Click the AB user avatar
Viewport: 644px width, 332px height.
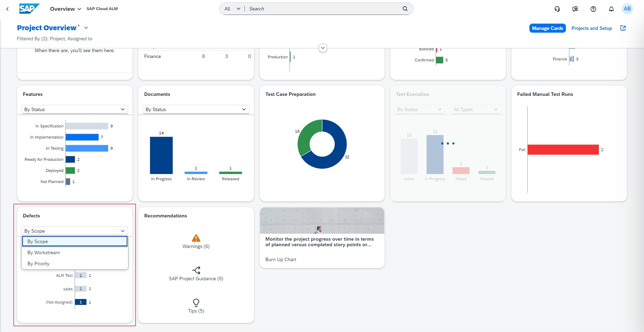tap(627, 9)
